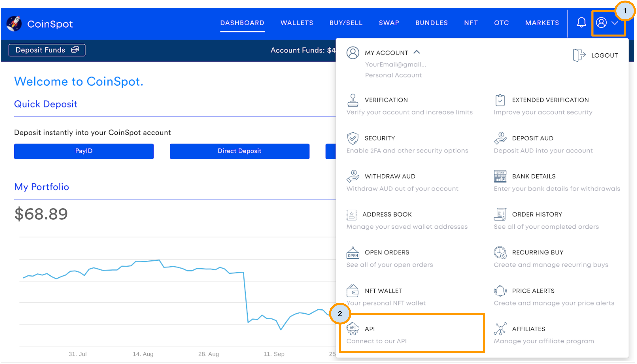Click the NFT Wallet icon
The image size is (637, 364).
[353, 291]
